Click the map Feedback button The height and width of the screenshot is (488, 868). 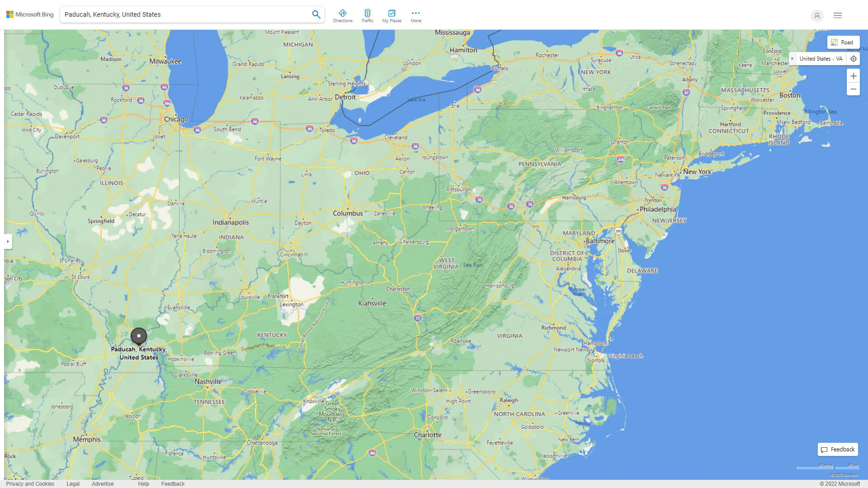pos(837,449)
